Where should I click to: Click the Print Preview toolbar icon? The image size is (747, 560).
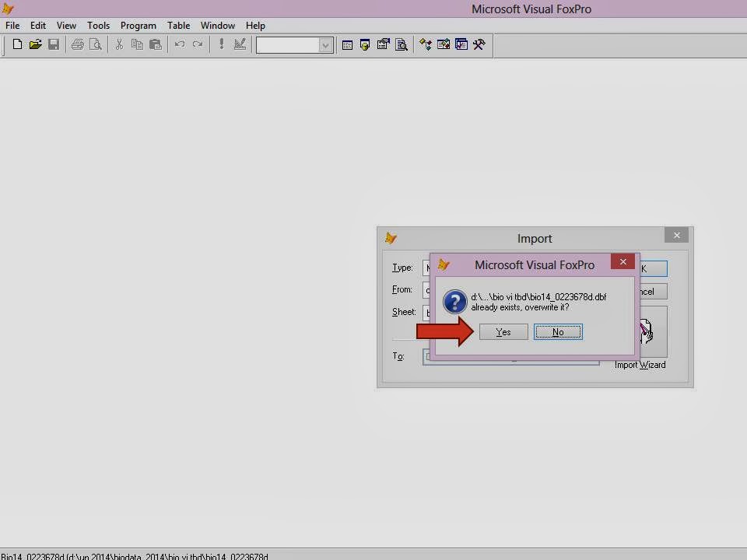95,45
